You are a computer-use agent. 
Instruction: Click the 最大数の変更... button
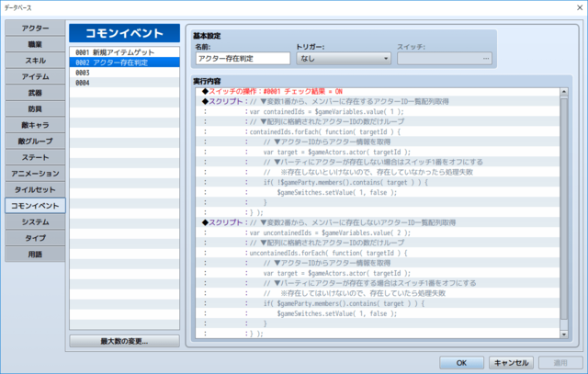click(x=124, y=341)
